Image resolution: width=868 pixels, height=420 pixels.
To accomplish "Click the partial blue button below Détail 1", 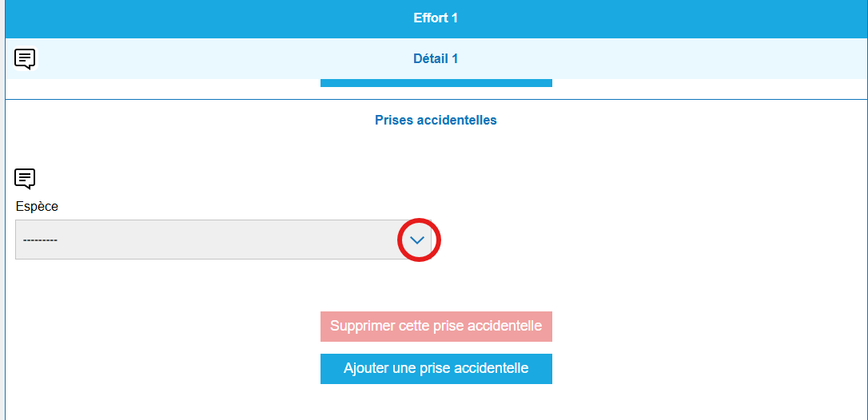I will [x=436, y=82].
